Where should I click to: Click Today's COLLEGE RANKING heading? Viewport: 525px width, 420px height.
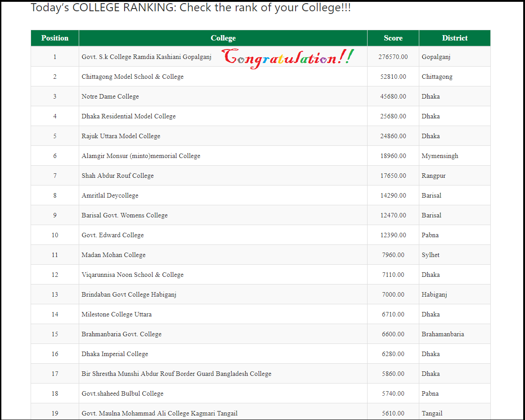(191, 7)
